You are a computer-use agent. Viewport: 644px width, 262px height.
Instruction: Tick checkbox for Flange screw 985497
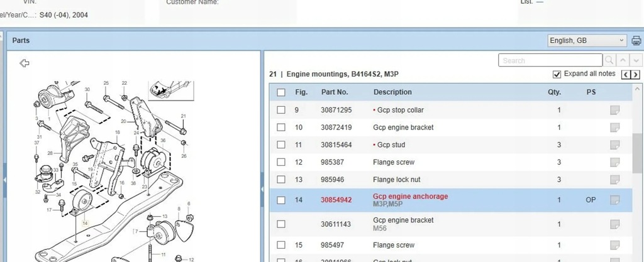tap(281, 245)
